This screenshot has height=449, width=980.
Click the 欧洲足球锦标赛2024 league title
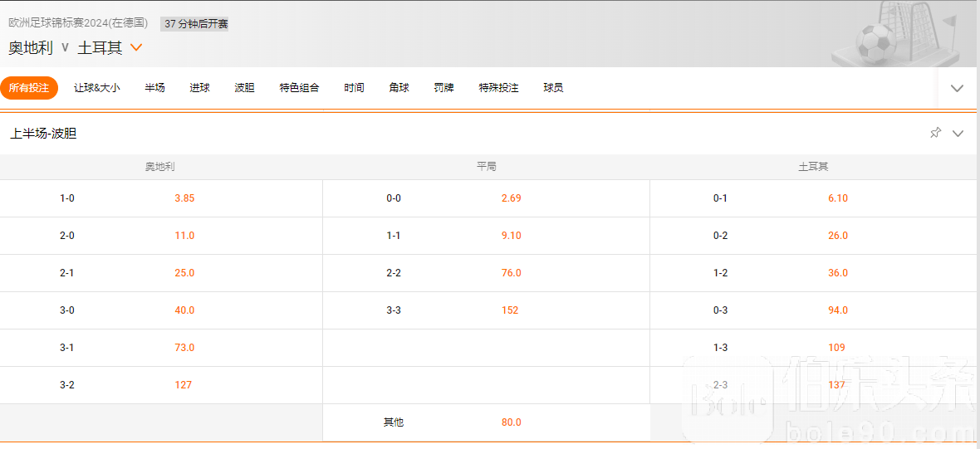[78, 23]
